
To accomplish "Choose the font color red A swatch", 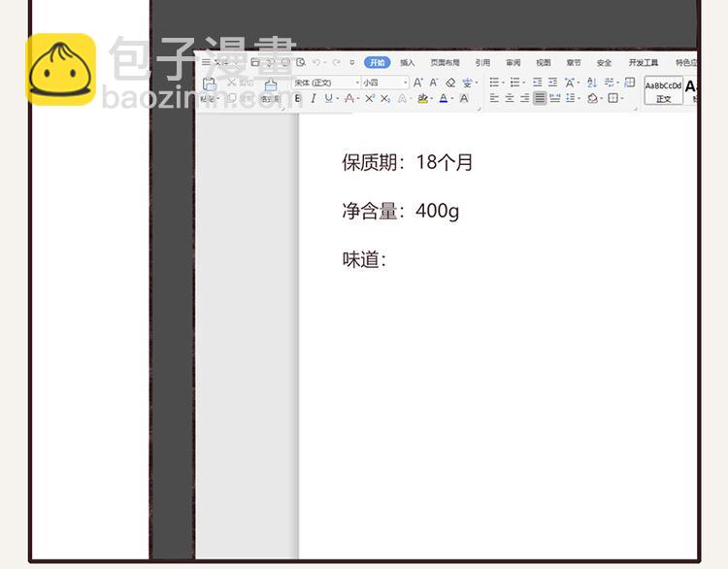I will coord(443,98).
